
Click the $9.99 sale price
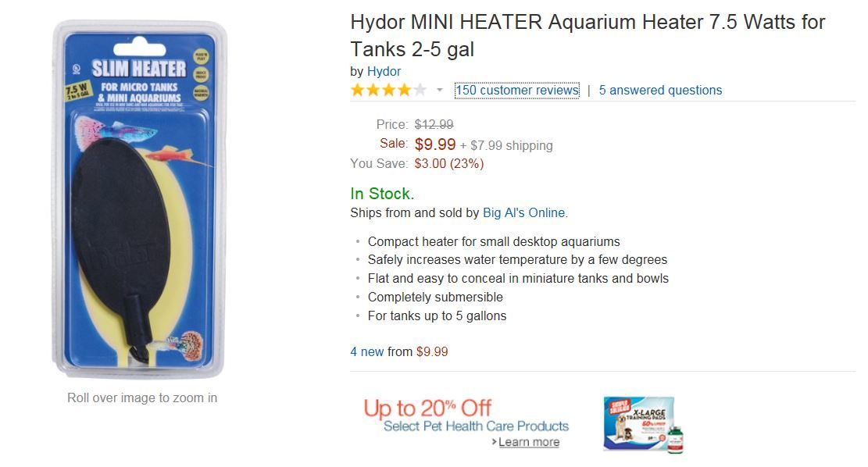[435, 144]
